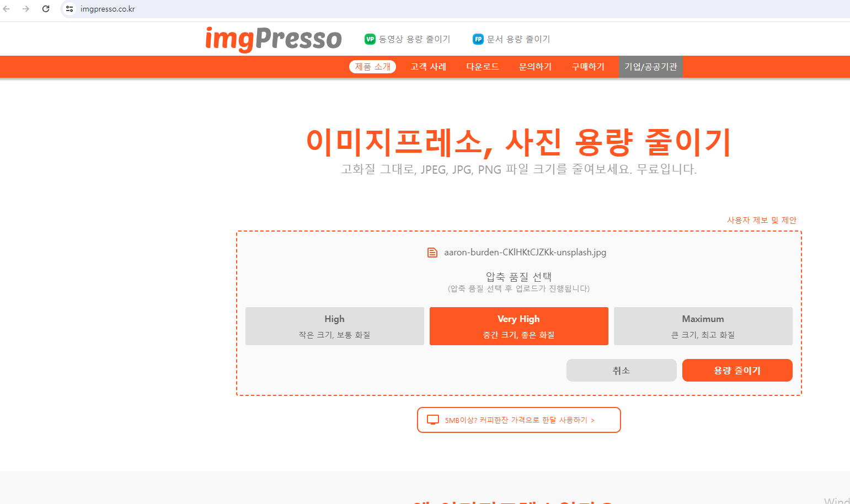Open 사용자 제보 및 제안 link
This screenshot has height=504, width=850.
click(x=762, y=220)
